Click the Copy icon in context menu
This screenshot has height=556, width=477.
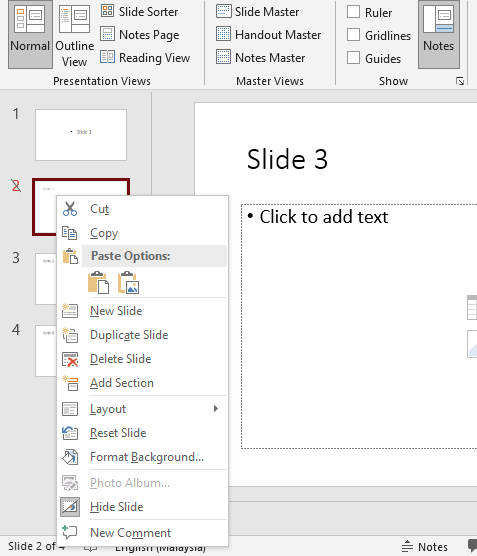pos(70,233)
